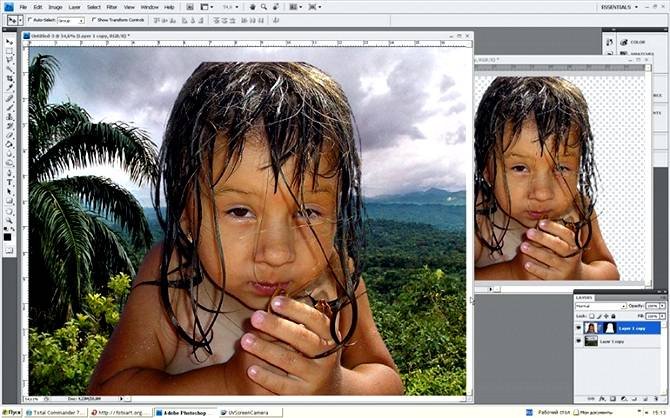Open the layer blend mode Normal dropdown
Image resolution: width=670 pixels, height=418 pixels.
(x=598, y=305)
